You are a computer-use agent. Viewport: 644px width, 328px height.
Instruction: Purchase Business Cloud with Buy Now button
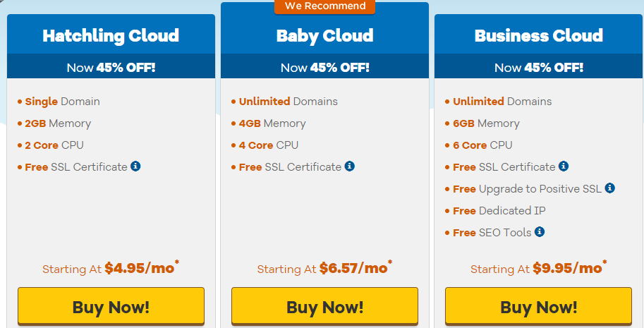[x=539, y=306]
